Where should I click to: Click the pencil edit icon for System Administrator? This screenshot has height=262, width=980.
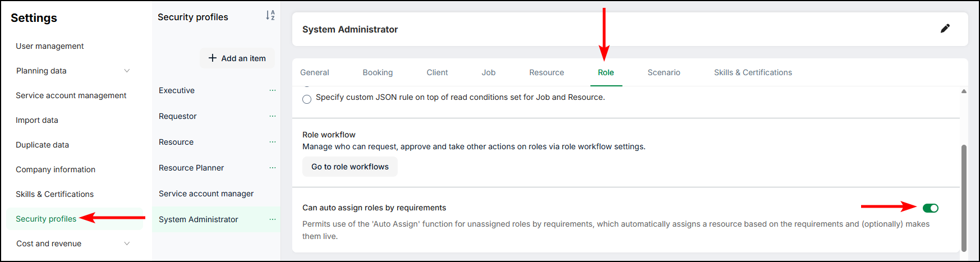click(945, 29)
